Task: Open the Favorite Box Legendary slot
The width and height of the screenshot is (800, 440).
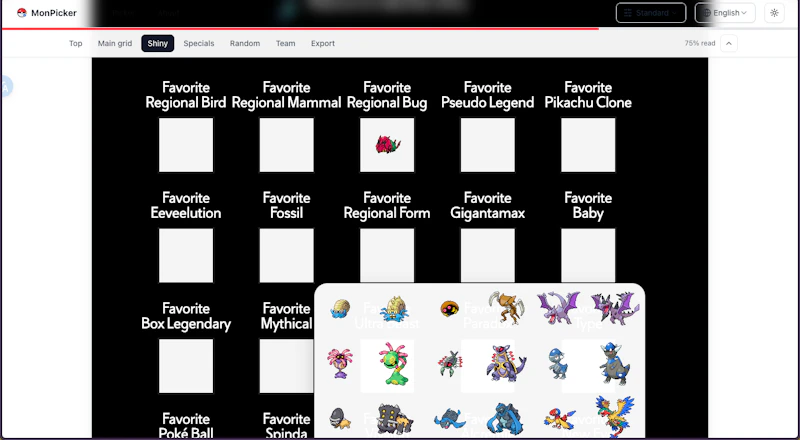Action: (x=186, y=366)
